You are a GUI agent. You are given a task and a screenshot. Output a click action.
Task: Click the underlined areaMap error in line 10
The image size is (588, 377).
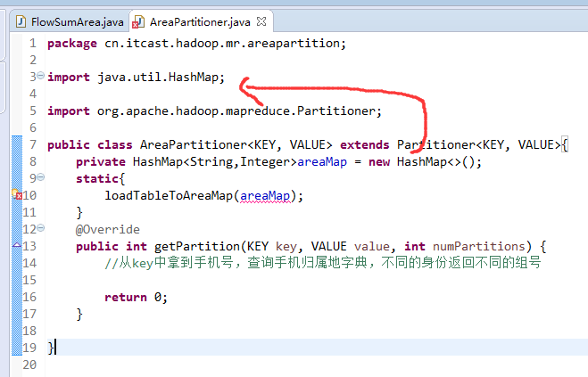[x=265, y=195]
